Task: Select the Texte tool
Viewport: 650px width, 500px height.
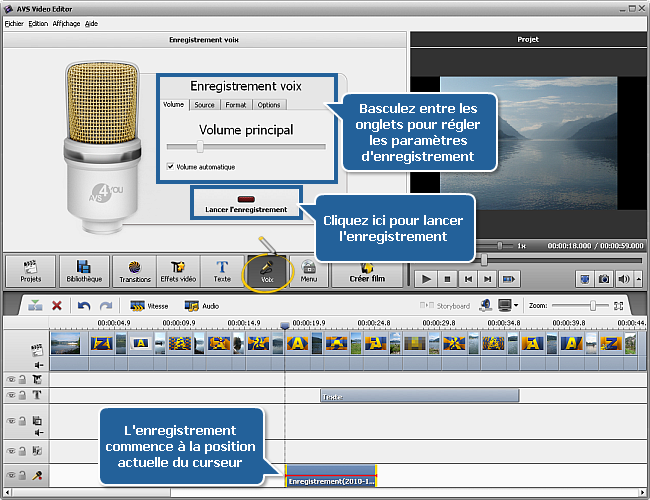Action: (x=221, y=271)
